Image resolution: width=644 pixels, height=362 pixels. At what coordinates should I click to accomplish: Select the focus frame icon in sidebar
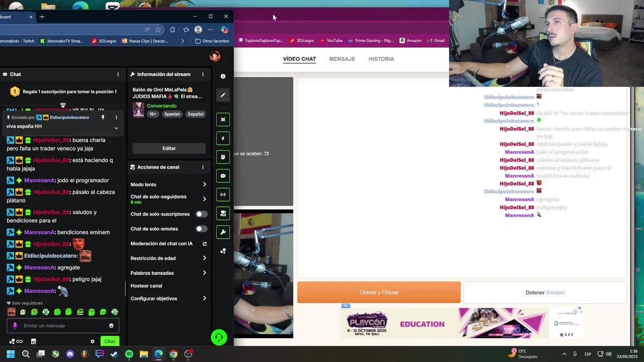223,120
